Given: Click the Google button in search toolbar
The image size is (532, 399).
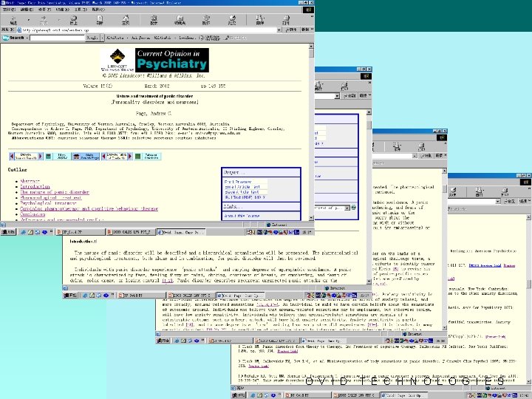Looking at the screenshot, I should [92, 38].
